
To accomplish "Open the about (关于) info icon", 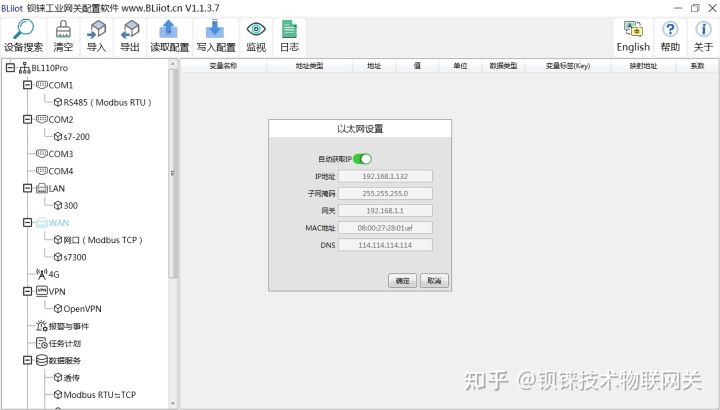I will 703,36.
